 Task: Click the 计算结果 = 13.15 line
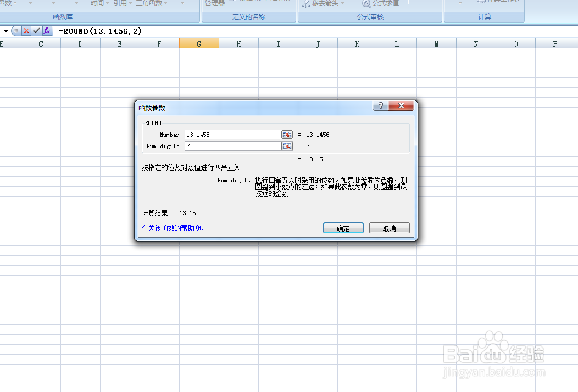[169, 213]
